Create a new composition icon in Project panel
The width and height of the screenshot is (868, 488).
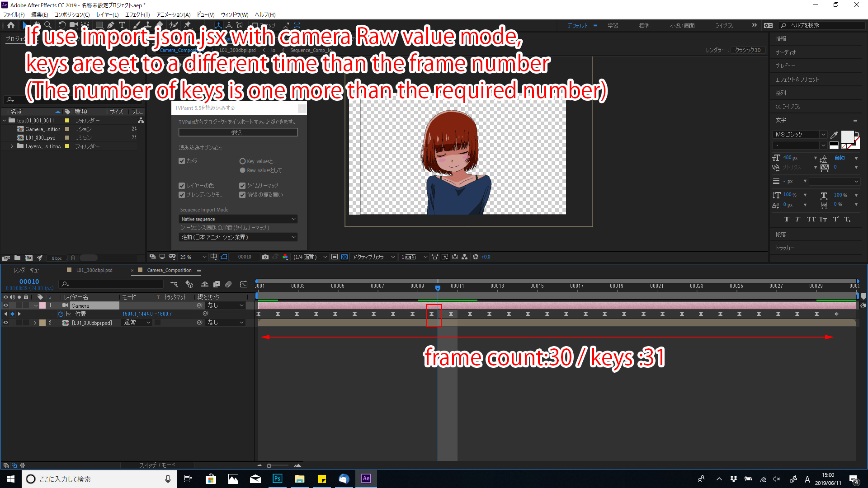tap(28, 258)
